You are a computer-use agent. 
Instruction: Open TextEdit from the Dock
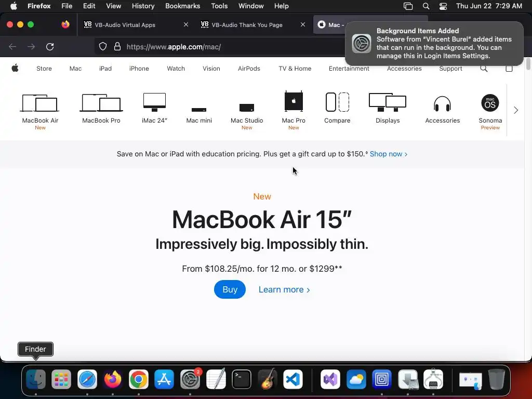[216, 379]
